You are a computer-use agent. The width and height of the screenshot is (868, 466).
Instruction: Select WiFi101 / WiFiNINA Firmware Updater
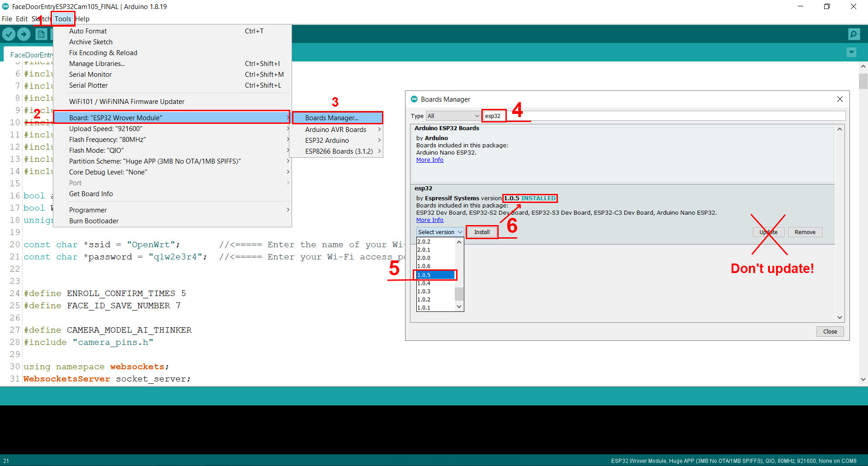172,102
